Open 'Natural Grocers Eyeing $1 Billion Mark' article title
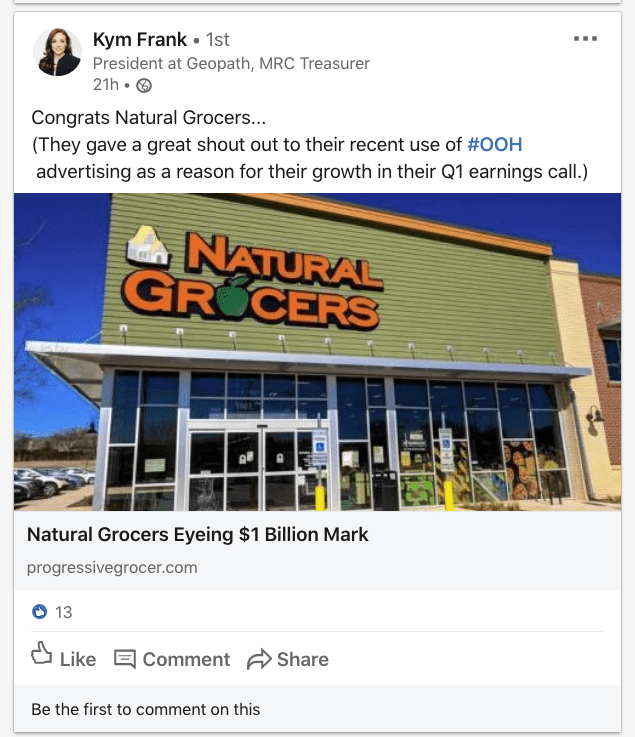This screenshot has height=737, width=635. 198,535
